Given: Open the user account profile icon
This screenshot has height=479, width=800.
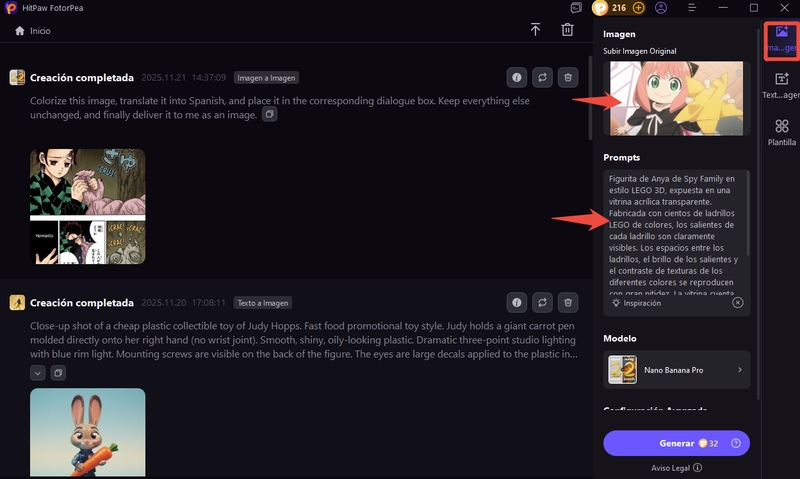Looking at the screenshot, I should pyautogui.click(x=661, y=8).
